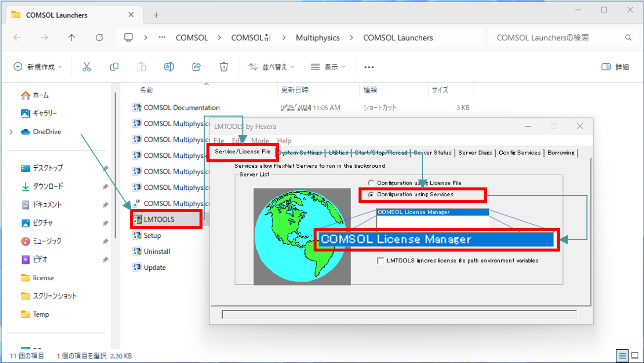
Task: Select Configuration using Services radio button
Action: pos(371,195)
